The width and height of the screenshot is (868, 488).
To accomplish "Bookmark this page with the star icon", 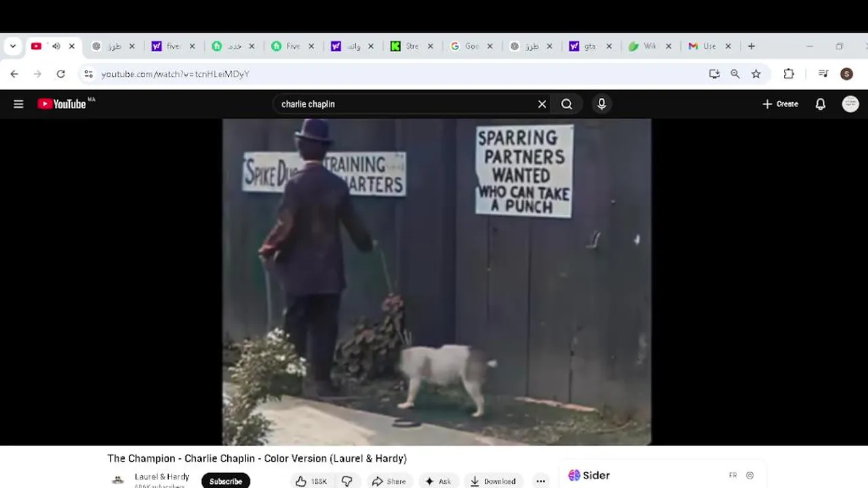I will click(756, 74).
